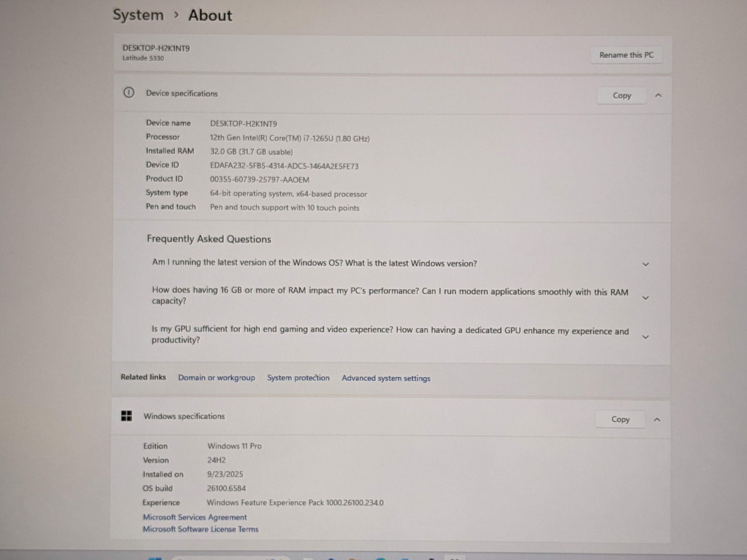The image size is (747, 560).
Task: Click the Frequently Asked Questions heading
Action: tap(209, 239)
